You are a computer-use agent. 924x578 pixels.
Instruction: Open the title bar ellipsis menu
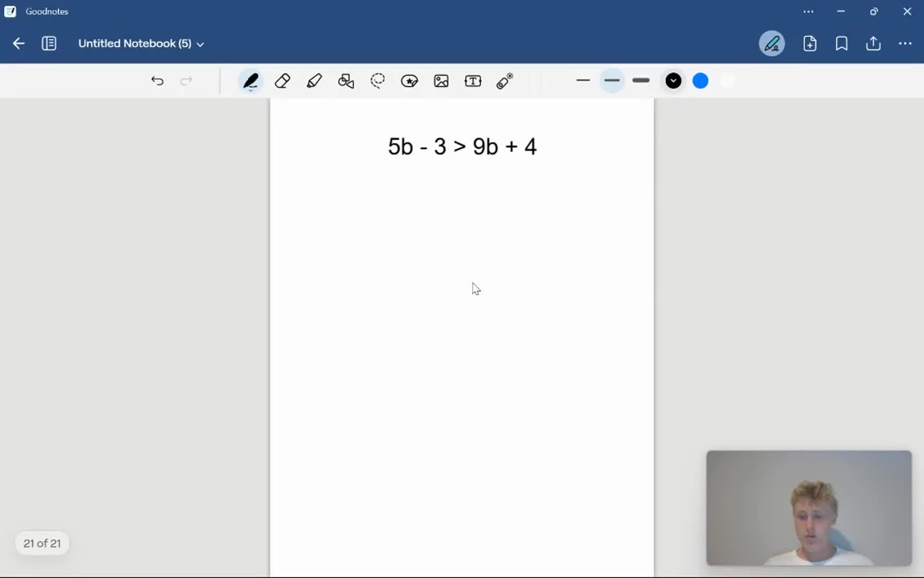click(x=808, y=11)
